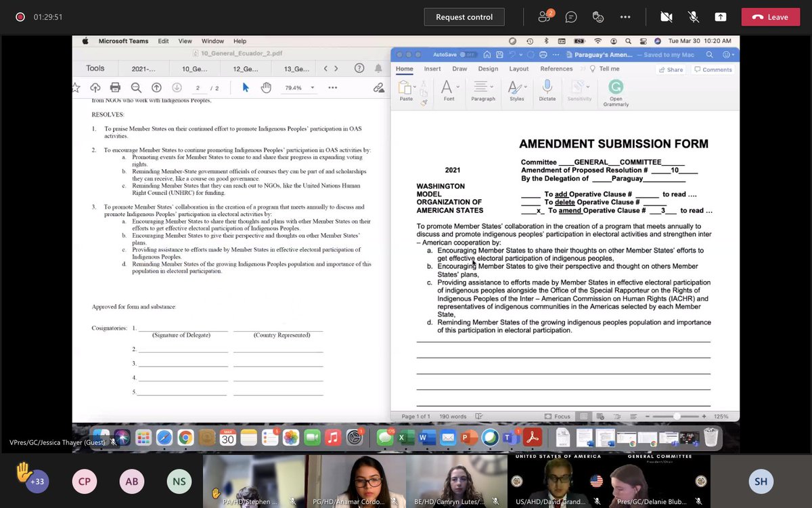The height and width of the screenshot is (508, 812).
Task: Toggle AutoSave switch in Word
Action: point(467,55)
